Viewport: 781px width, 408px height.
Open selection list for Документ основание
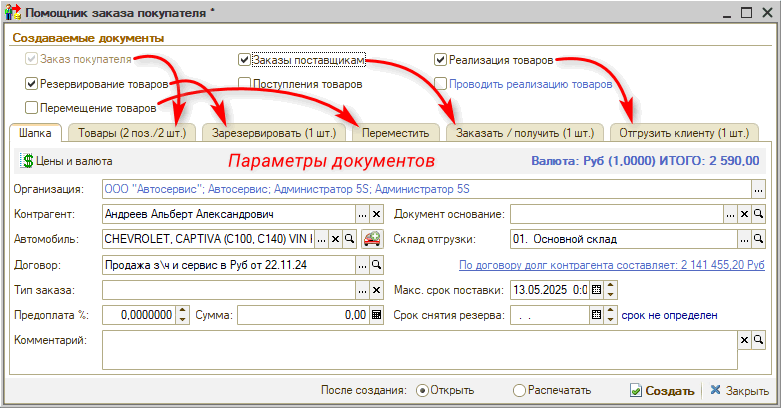[x=729, y=214]
